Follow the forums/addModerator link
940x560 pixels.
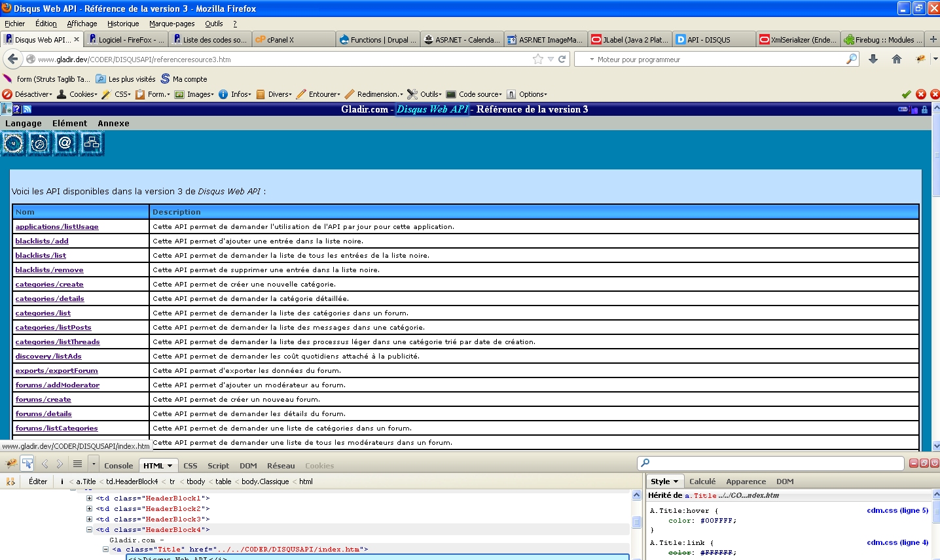(58, 385)
